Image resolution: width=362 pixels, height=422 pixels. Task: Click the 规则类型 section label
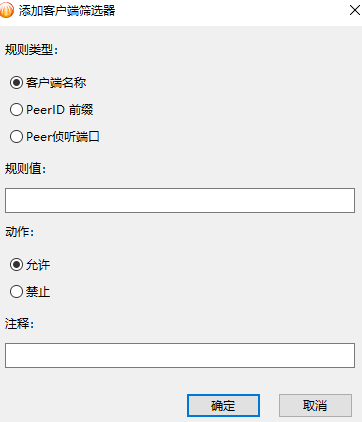pyautogui.click(x=31, y=50)
